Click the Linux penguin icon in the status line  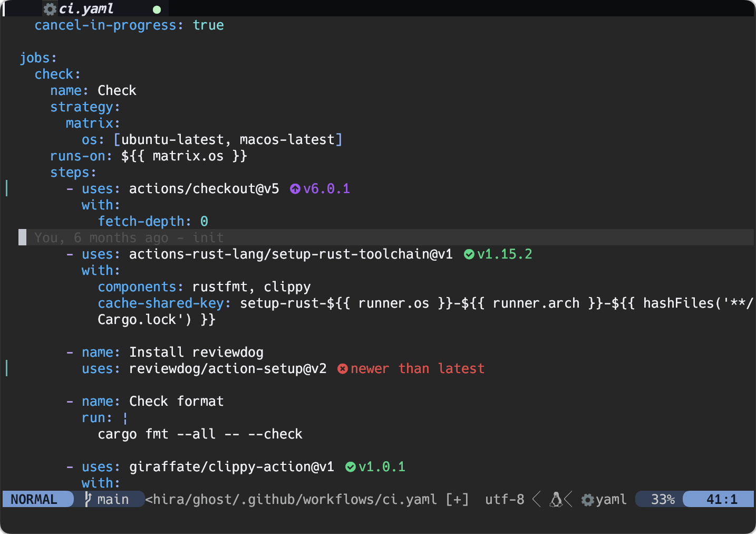pyautogui.click(x=556, y=499)
